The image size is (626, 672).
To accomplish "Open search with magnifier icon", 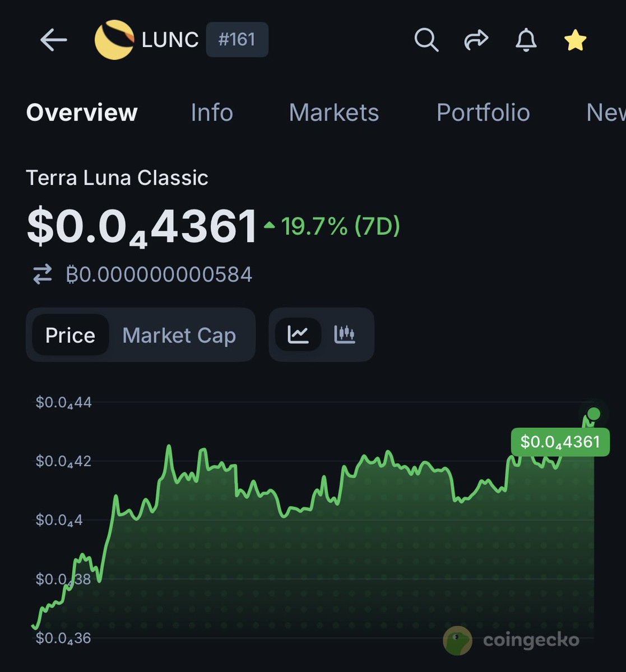I will pyautogui.click(x=426, y=40).
